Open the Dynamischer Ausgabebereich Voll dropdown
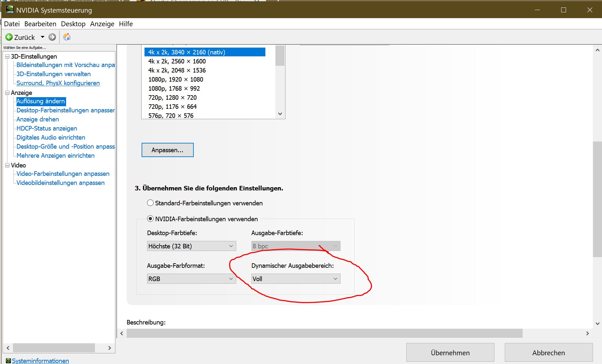 pyautogui.click(x=296, y=279)
